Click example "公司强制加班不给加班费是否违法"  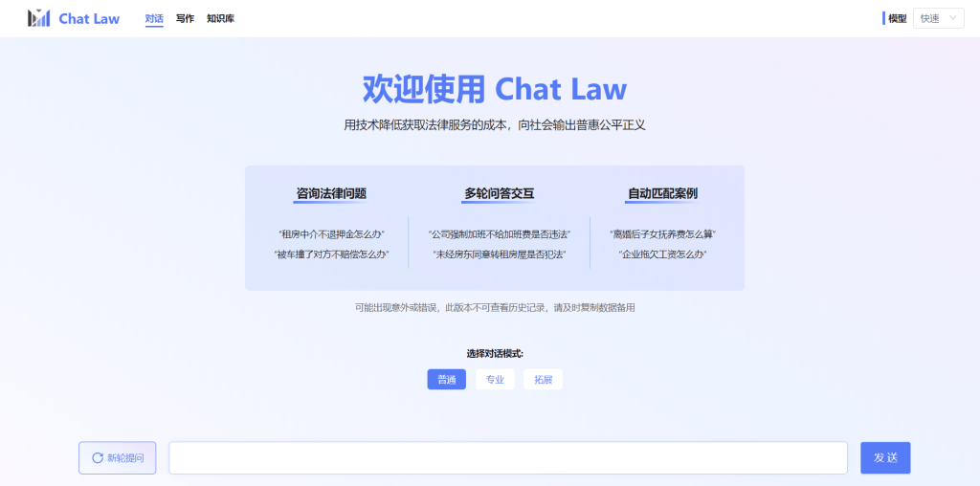(499, 233)
